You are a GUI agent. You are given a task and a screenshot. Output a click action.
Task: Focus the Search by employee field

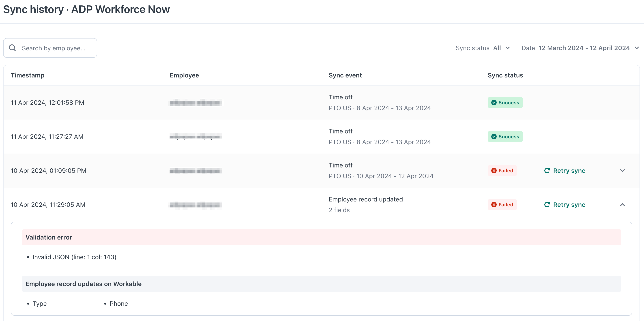click(x=50, y=48)
